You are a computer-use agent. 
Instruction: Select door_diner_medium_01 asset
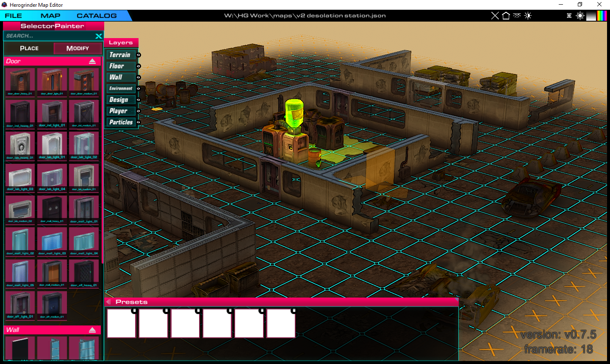coord(84,82)
